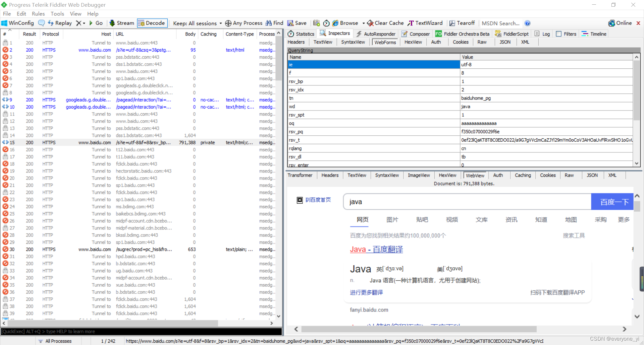This screenshot has height=345, width=644.
Task: Click session list vertical scrollbar down arrow
Action: coord(278,316)
